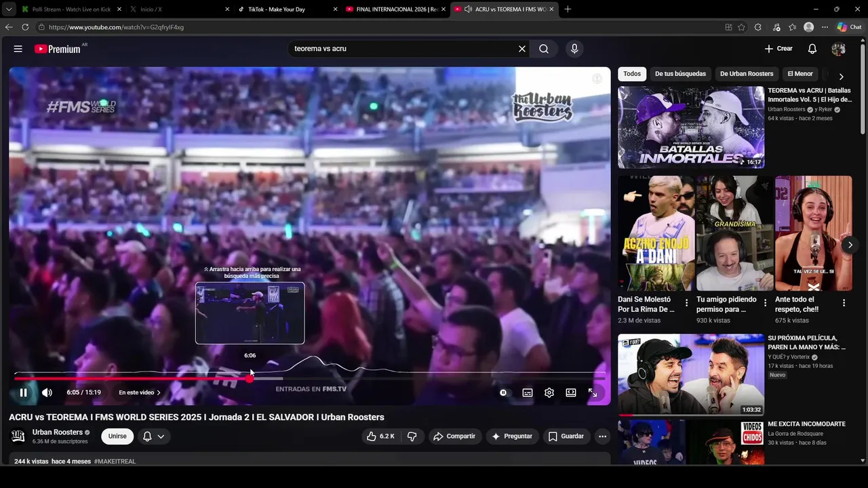
Task: Open the account avatar menu
Action: click(839, 49)
